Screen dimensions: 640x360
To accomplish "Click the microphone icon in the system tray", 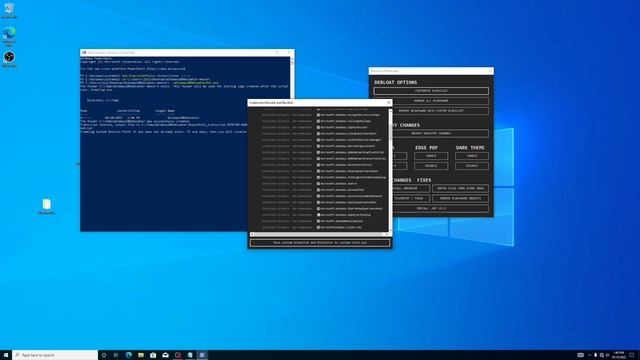I will (595, 355).
